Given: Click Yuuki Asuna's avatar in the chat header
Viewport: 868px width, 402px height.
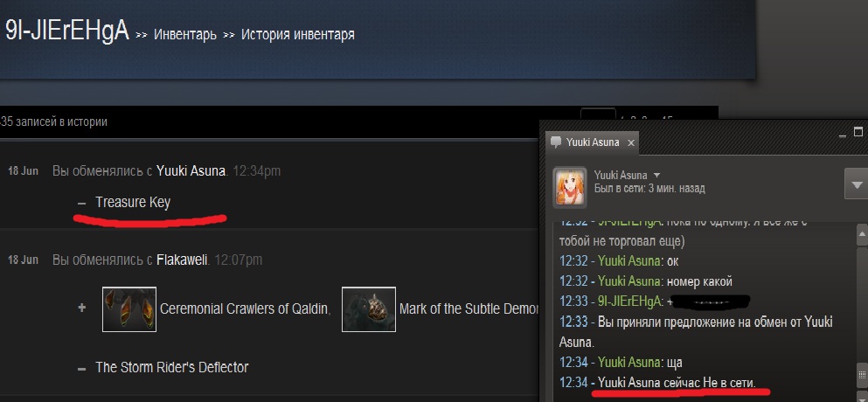Looking at the screenshot, I should [570, 187].
